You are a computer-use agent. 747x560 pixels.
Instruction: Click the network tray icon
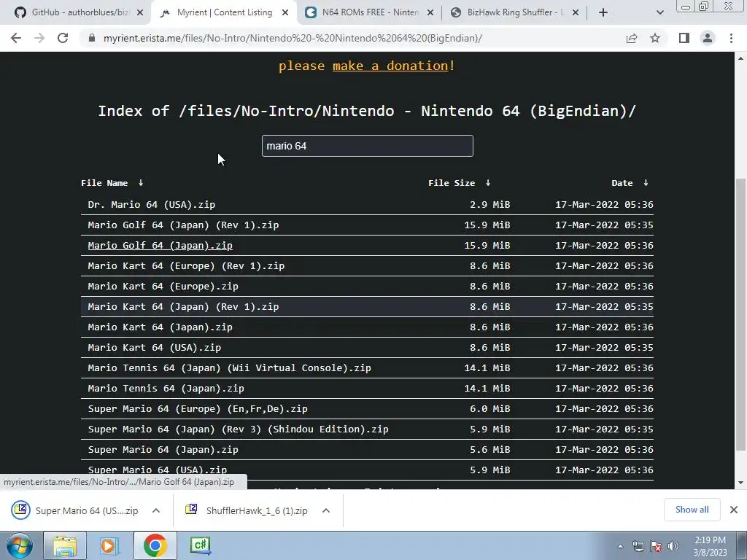(638, 547)
